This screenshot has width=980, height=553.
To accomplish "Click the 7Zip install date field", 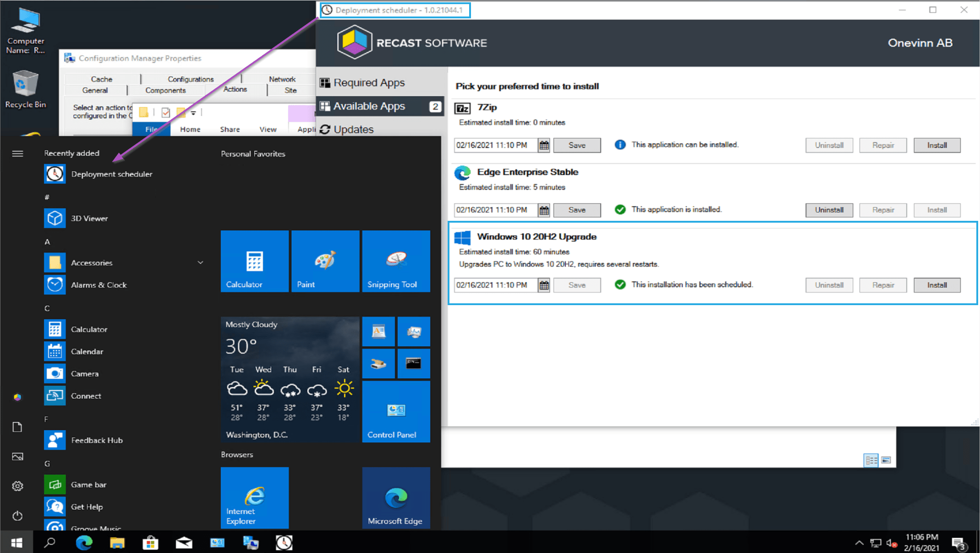I will pyautogui.click(x=495, y=145).
